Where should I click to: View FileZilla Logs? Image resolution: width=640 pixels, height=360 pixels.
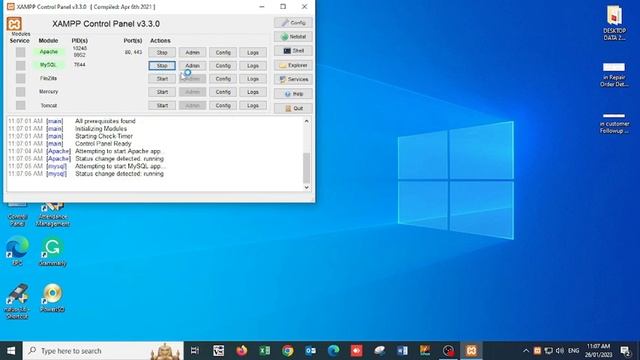click(x=253, y=79)
